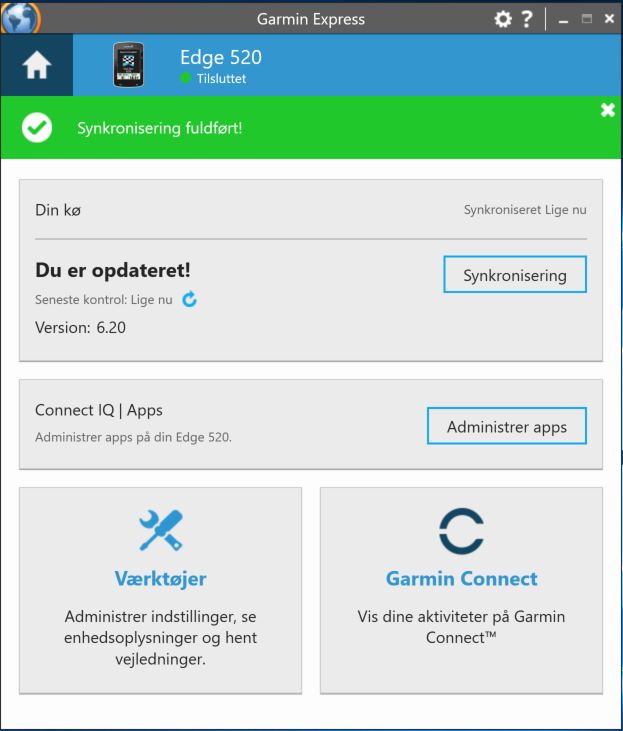
Task: Open the Værktøjer heading link
Action: [160, 579]
